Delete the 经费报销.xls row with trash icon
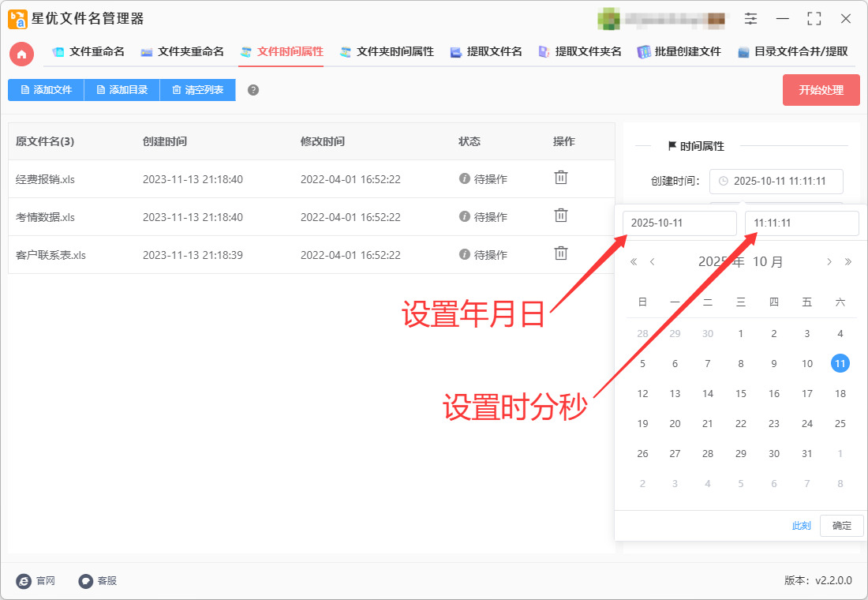Viewport: 868px width, 600px height. point(561,178)
